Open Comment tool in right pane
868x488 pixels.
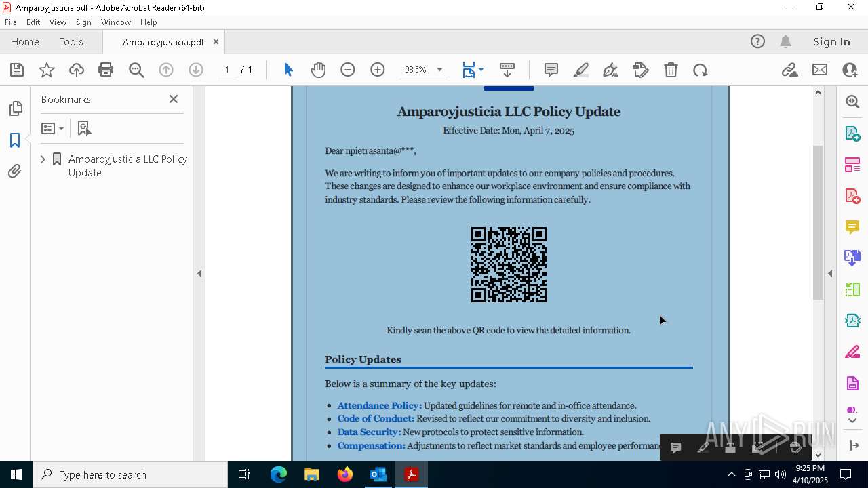point(852,226)
